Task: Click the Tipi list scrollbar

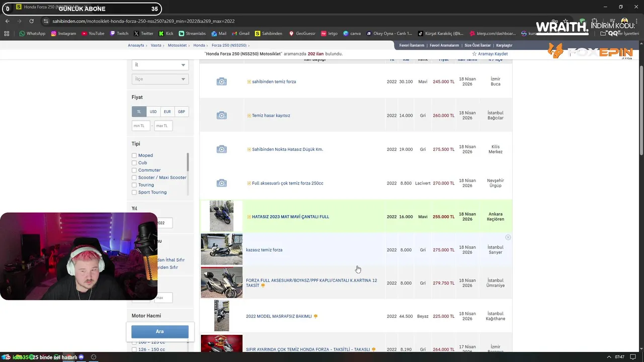Action: pyautogui.click(x=188, y=162)
